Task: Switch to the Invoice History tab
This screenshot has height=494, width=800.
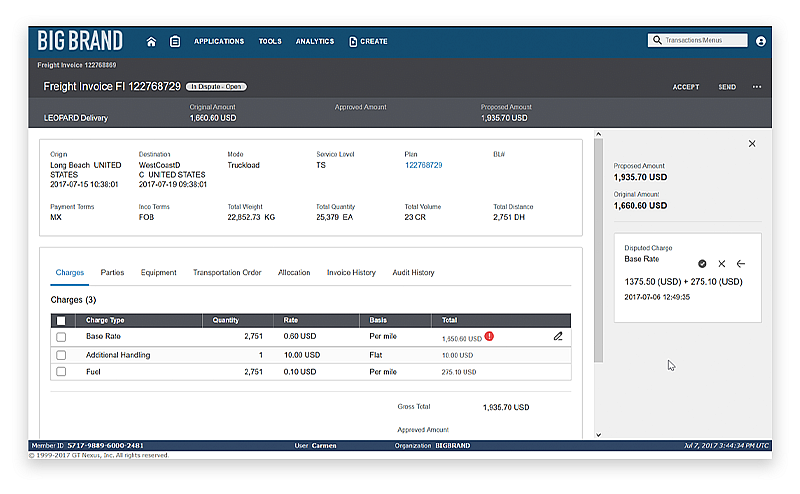Action: click(351, 273)
